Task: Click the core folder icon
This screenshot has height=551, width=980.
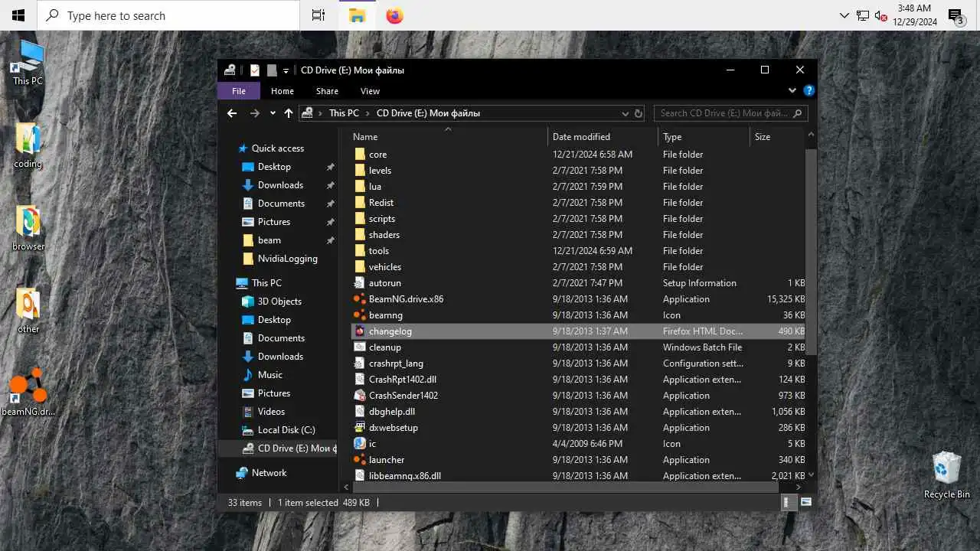Action: [360, 155]
